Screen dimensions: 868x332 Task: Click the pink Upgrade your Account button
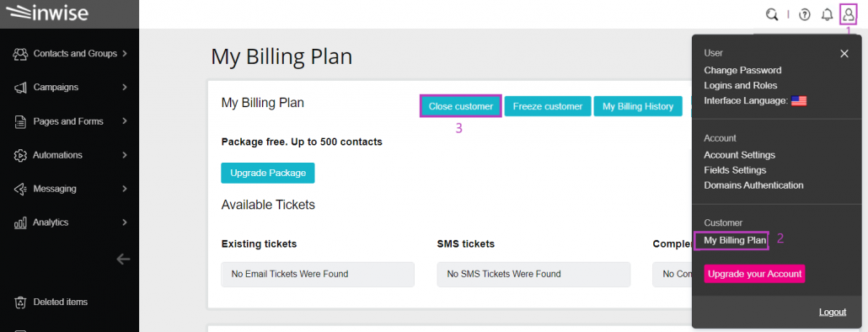pyautogui.click(x=754, y=274)
